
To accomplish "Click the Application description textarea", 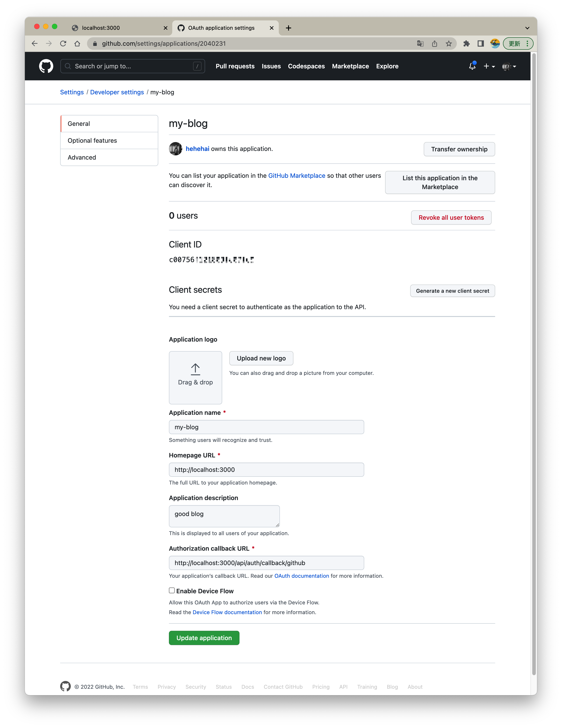I will pyautogui.click(x=224, y=516).
